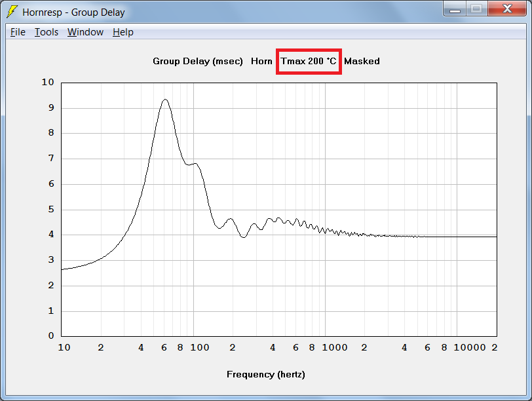Click the 'Hornresp - Group Delay' title text
Image resolution: width=532 pixels, height=401 pixels.
[73, 12]
